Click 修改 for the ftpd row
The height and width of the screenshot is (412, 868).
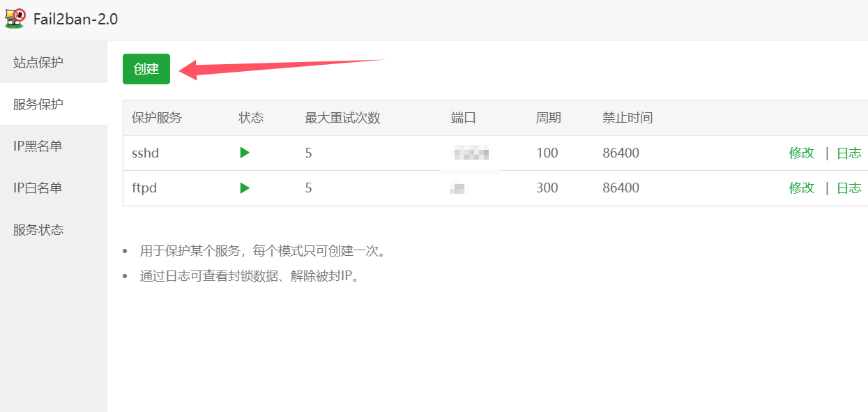click(802, 188)
